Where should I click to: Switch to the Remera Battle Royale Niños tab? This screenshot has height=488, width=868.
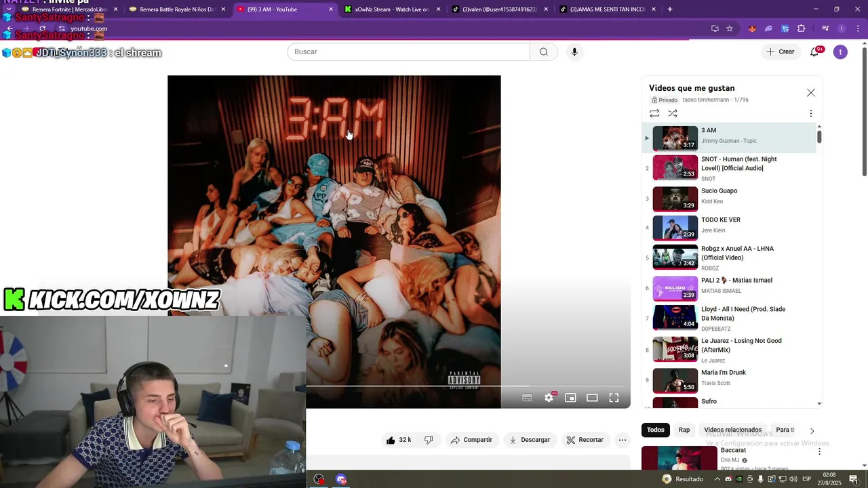176,9
